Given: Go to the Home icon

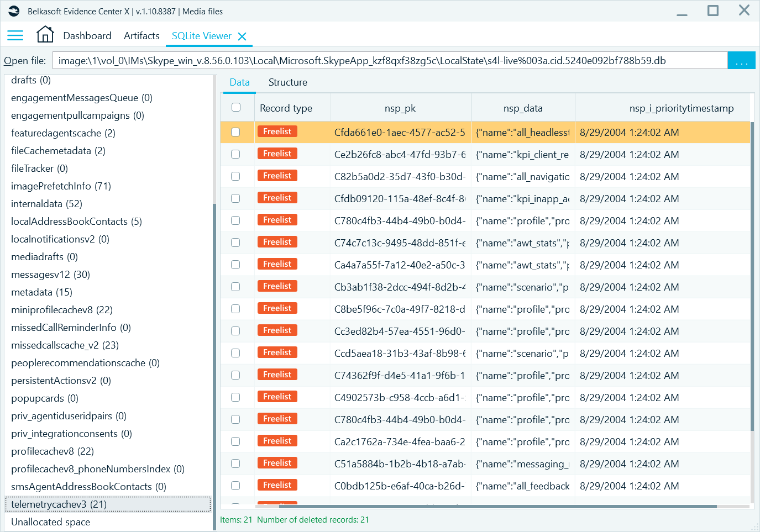Looking at the screenshot, I should [x=45, y=34].
